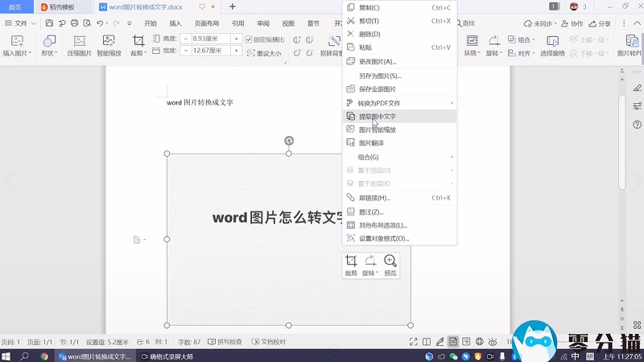Click the vertical scrollbar thumb
Screen dimensions: 644x362
(621, 142)
